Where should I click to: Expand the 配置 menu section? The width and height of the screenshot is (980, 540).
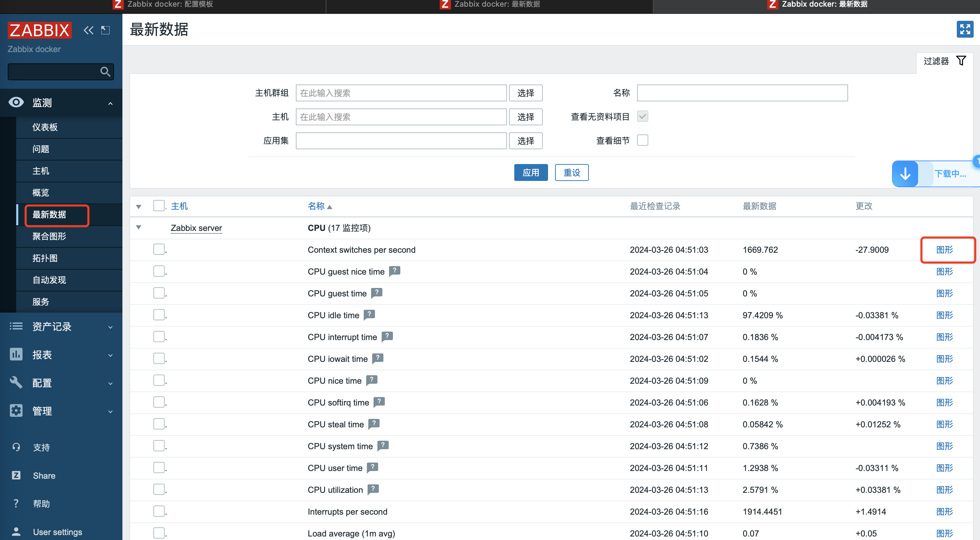tap(110, 383)
